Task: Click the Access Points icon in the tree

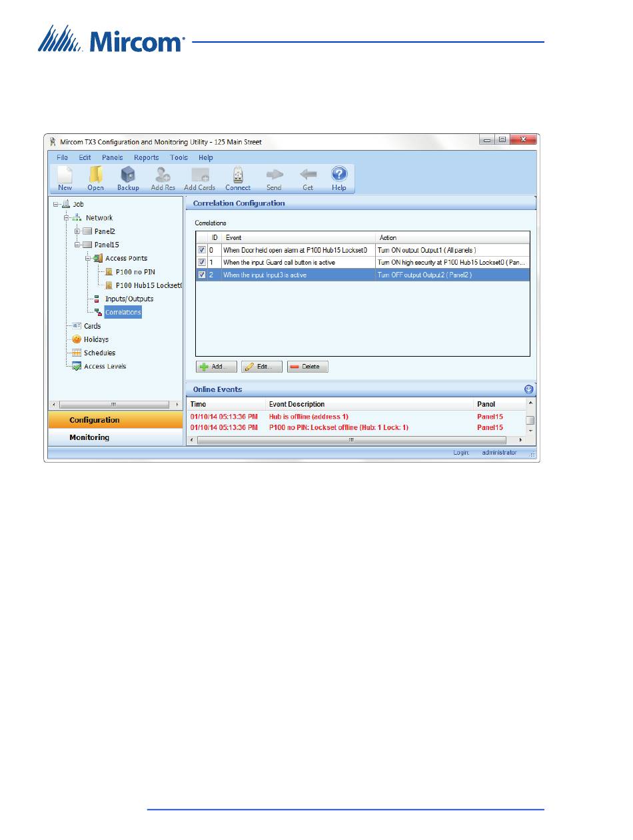Action: (x=99, y=258)
